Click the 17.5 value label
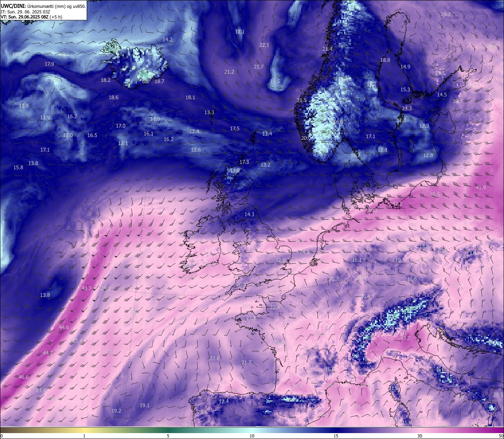Screen dimensions: 504x439 tap(235, 129)
